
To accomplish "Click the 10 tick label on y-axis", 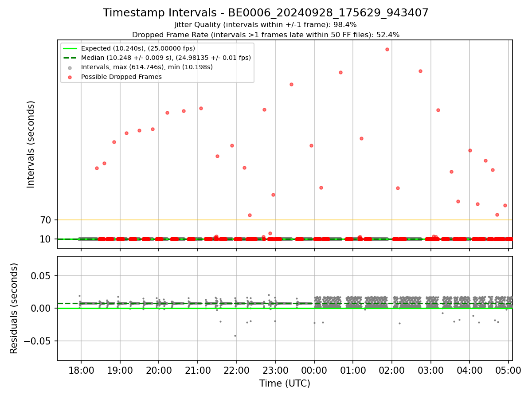I will click(x=46, y=239).
